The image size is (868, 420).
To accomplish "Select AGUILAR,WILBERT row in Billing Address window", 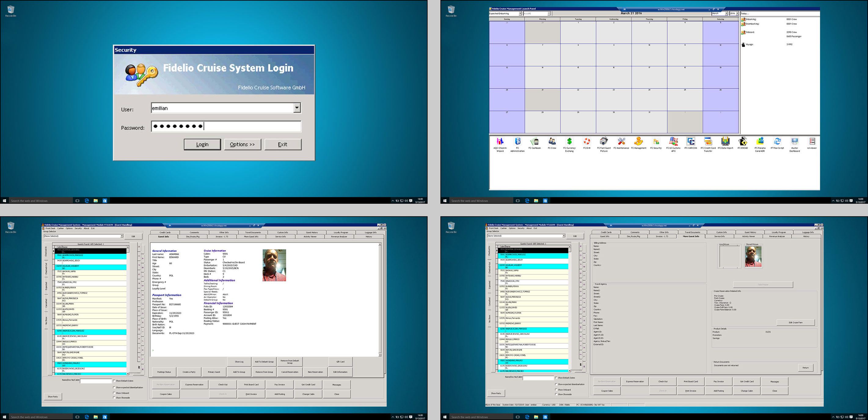I will tap(532, 266).
